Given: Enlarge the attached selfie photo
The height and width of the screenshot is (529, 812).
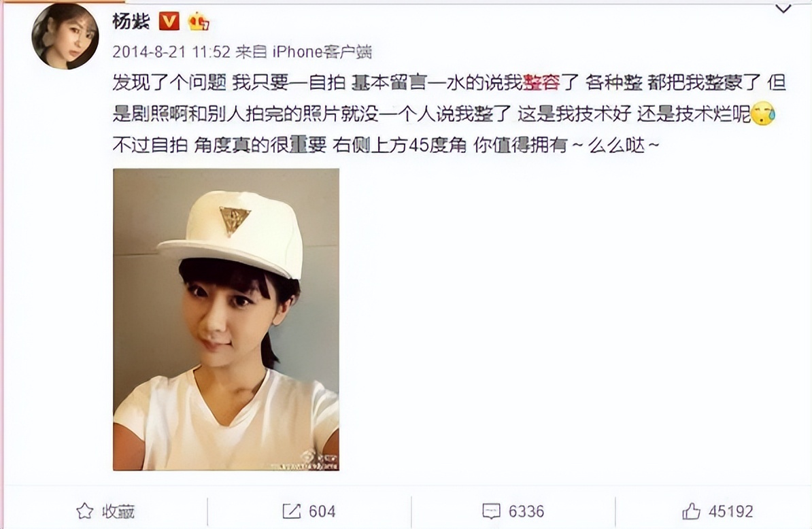Looking at the screenshot, I should click(226, 320).
